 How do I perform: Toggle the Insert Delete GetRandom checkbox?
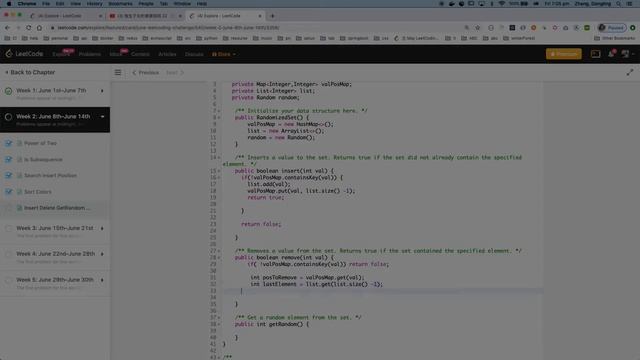point(9,208)
